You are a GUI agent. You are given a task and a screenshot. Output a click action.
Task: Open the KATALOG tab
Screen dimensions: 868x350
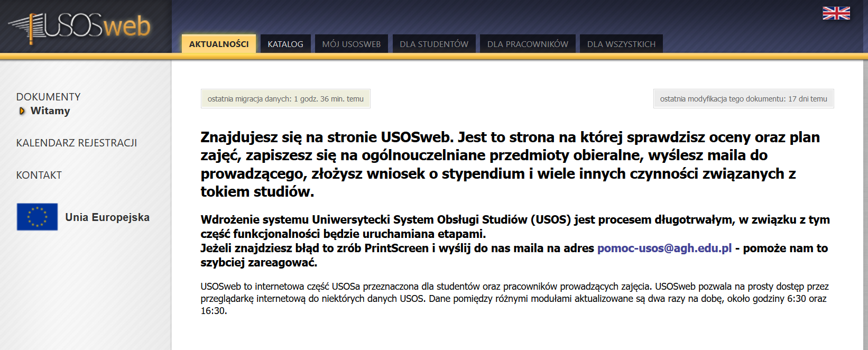285,44
